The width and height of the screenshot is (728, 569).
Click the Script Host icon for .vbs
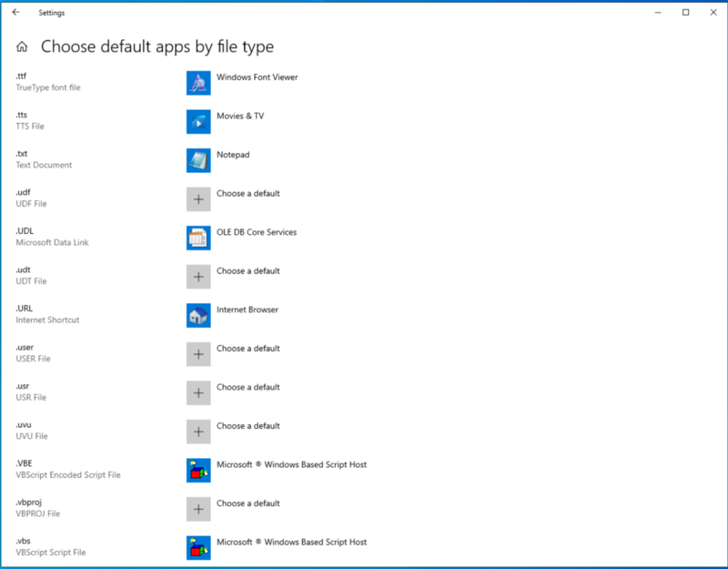pos(198,547)
